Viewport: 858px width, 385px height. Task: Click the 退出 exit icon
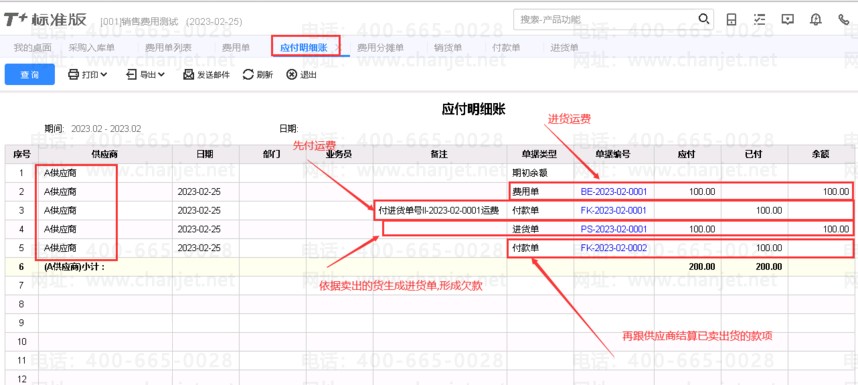292,74
